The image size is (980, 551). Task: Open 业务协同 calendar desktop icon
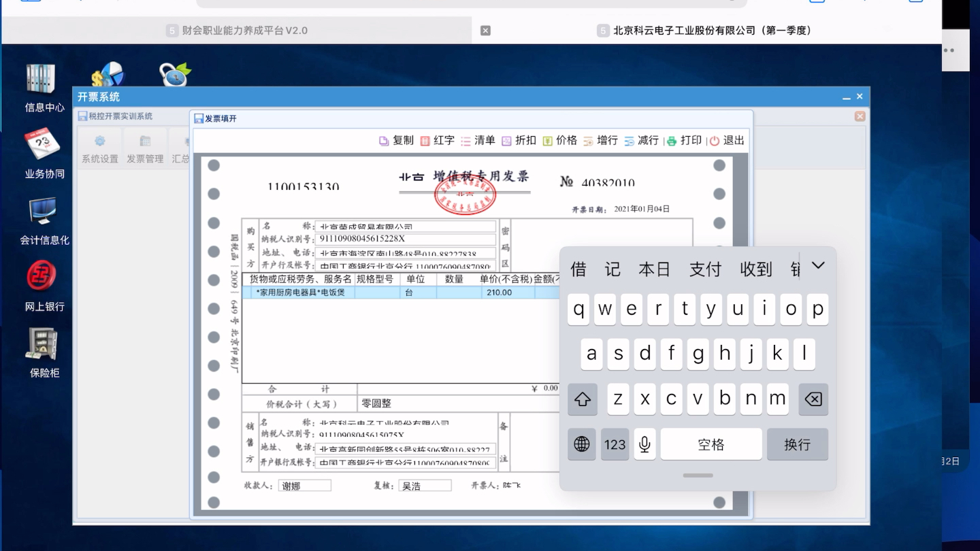point(44,153)
